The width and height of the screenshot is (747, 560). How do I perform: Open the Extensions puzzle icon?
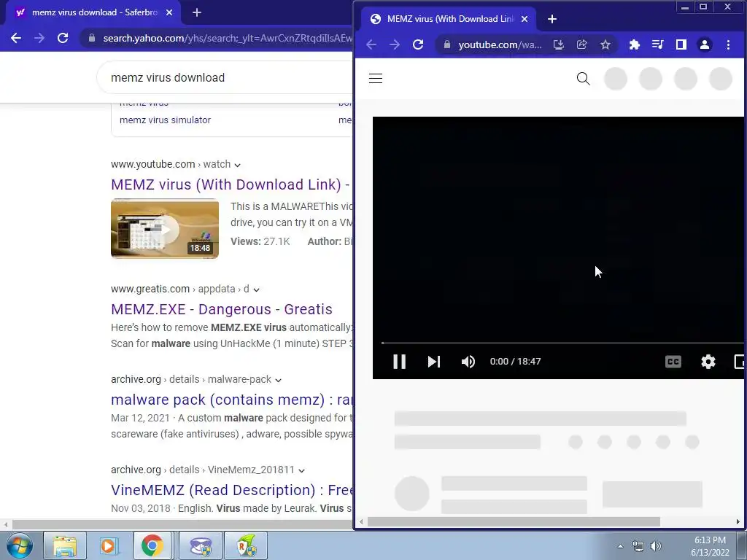(634, 44)
